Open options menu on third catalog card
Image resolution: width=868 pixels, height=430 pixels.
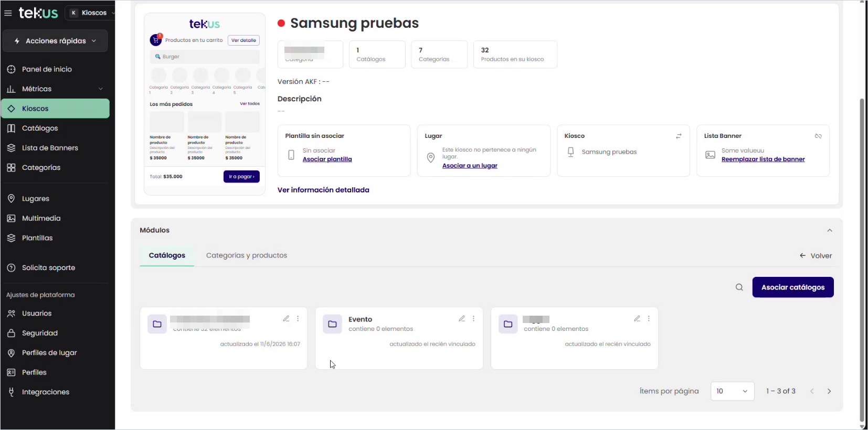tap(649, 319)
